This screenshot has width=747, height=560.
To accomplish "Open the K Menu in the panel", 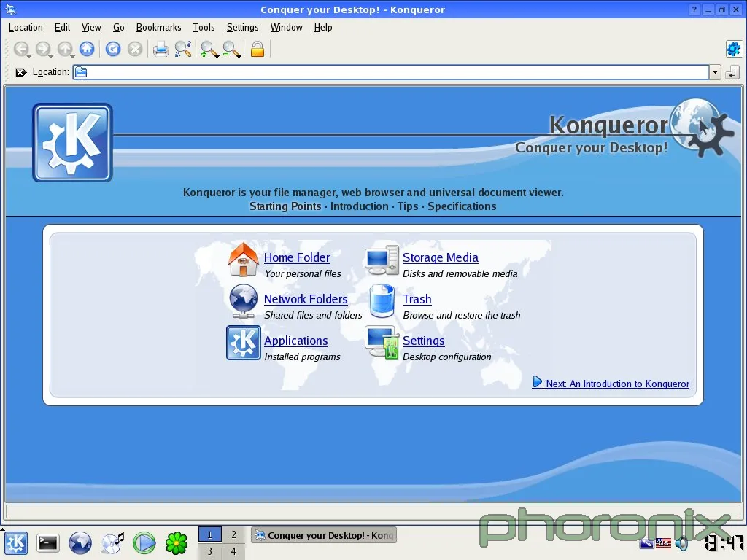I will tap(16, 542).
